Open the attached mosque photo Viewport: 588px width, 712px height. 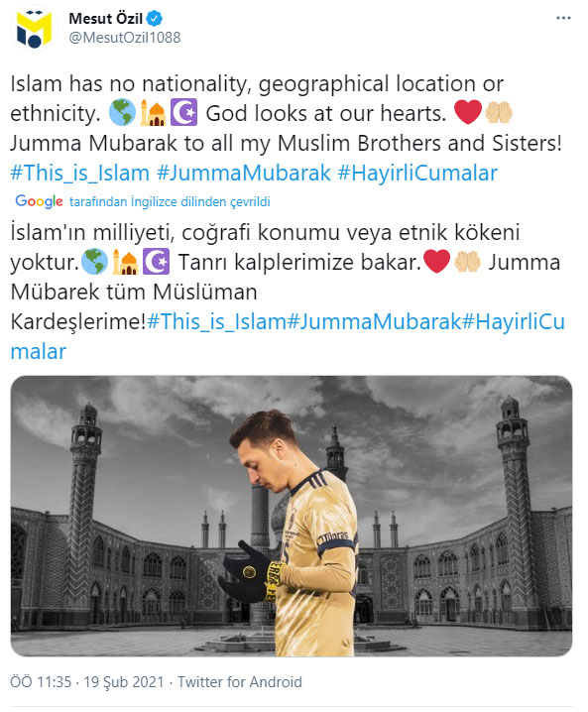point(292,516)
